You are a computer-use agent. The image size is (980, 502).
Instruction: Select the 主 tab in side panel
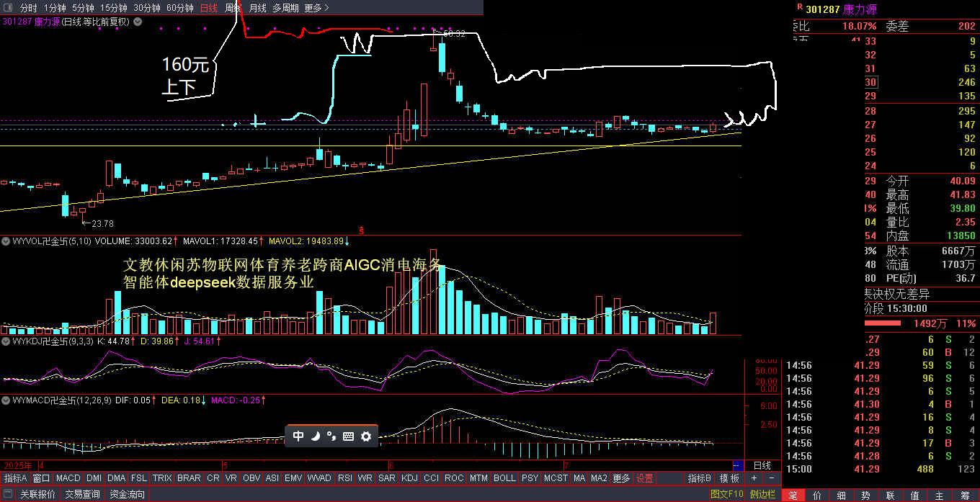point(940,496)
